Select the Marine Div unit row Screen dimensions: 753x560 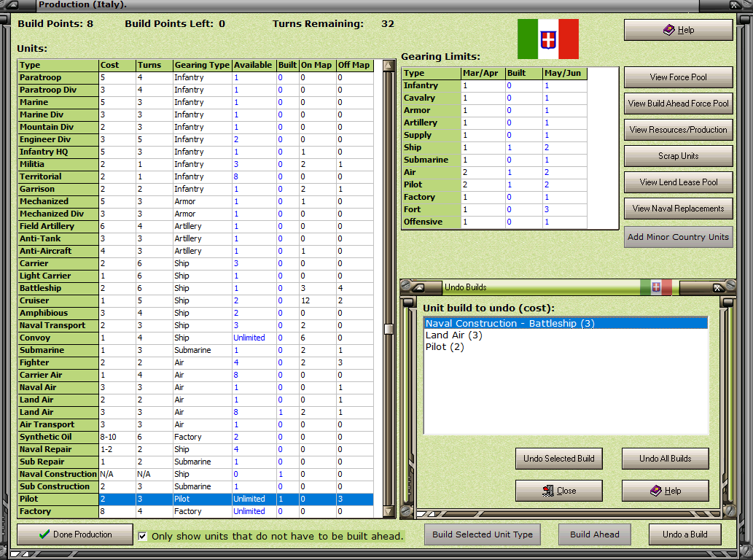[196, 114]
